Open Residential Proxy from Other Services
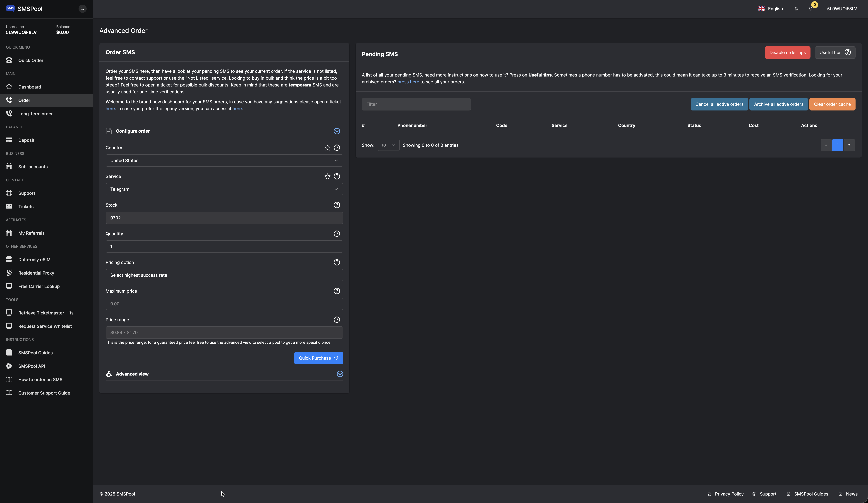Image resolution: width=868 pixels, height=503 pixels. pyautogui.click(x=36, y=273)
